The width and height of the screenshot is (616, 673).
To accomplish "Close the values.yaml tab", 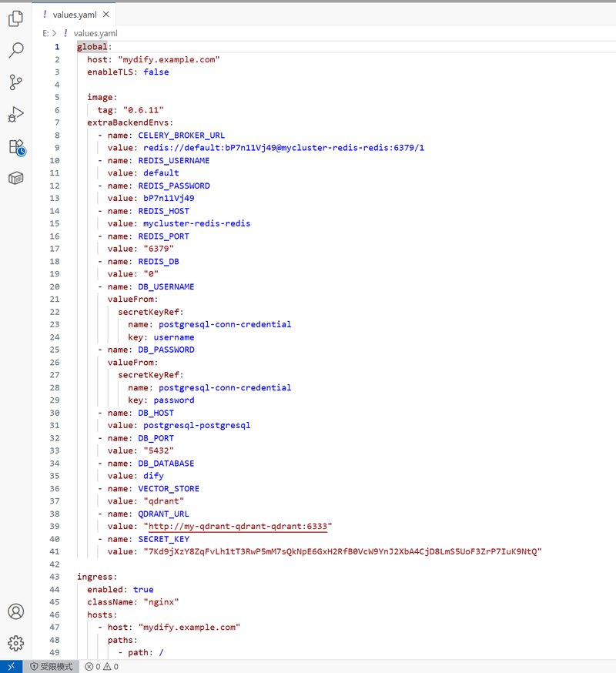I will pos(106,14).
